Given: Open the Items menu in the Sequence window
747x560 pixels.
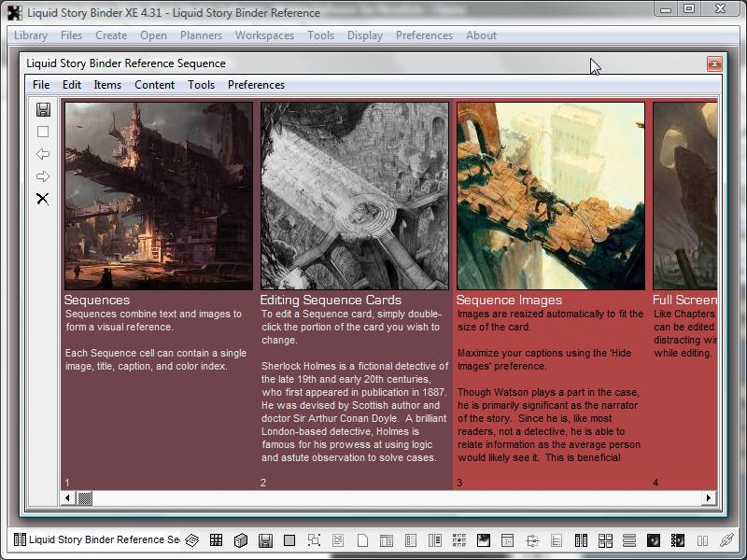Looking at the screenshot, I should [x=107, y=85].
